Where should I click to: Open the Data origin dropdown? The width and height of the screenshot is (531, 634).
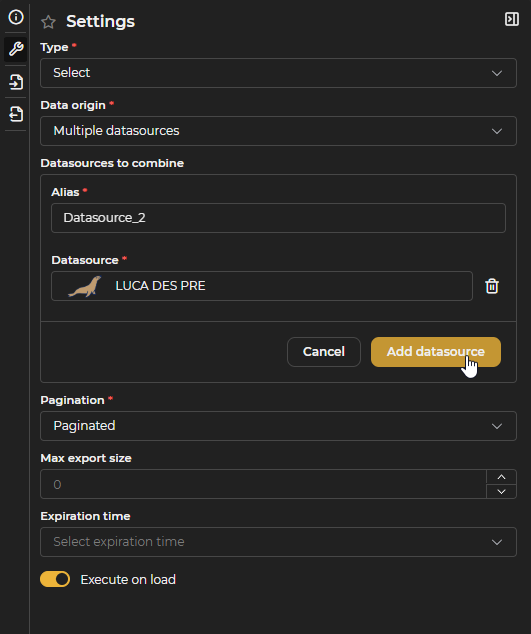pyautogui.click(x=278, y=131)
